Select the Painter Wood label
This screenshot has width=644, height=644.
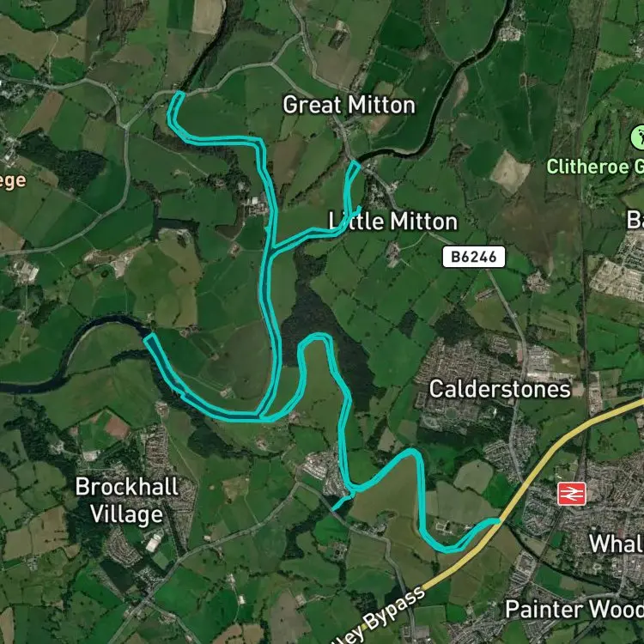[x=574, y=609]
